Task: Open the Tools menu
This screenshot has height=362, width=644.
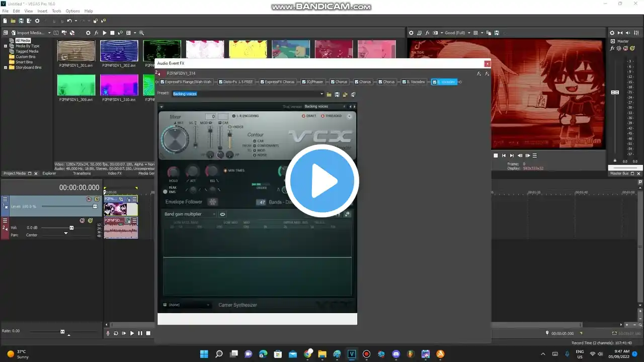Action: (x=56, y=11)
